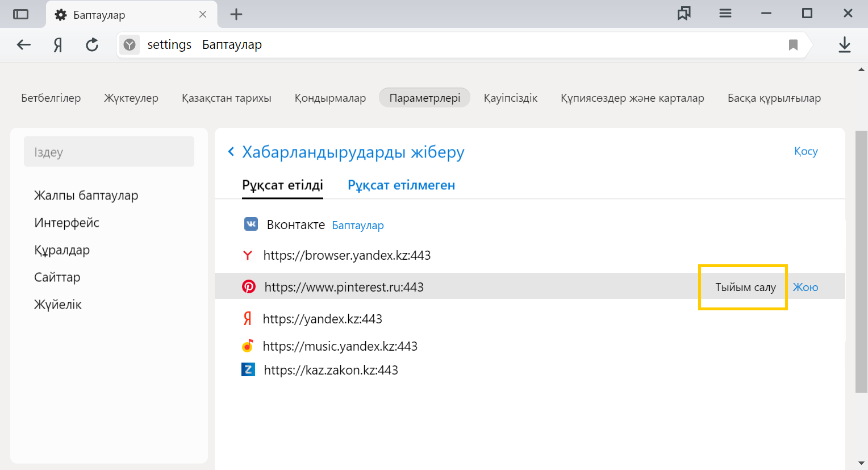The image size is (868, 470).
Task: Open Басқа құрылғылар tab
Action: [x=774, y=98]
